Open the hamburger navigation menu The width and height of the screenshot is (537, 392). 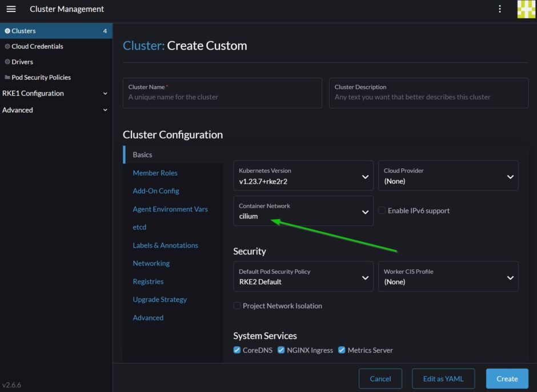11,9
